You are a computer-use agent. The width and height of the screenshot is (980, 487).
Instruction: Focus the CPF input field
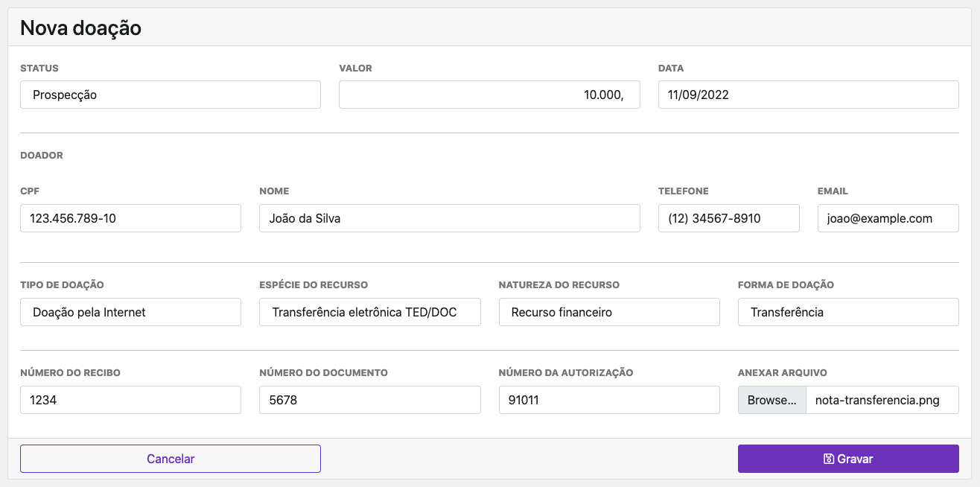coord(130,218)
